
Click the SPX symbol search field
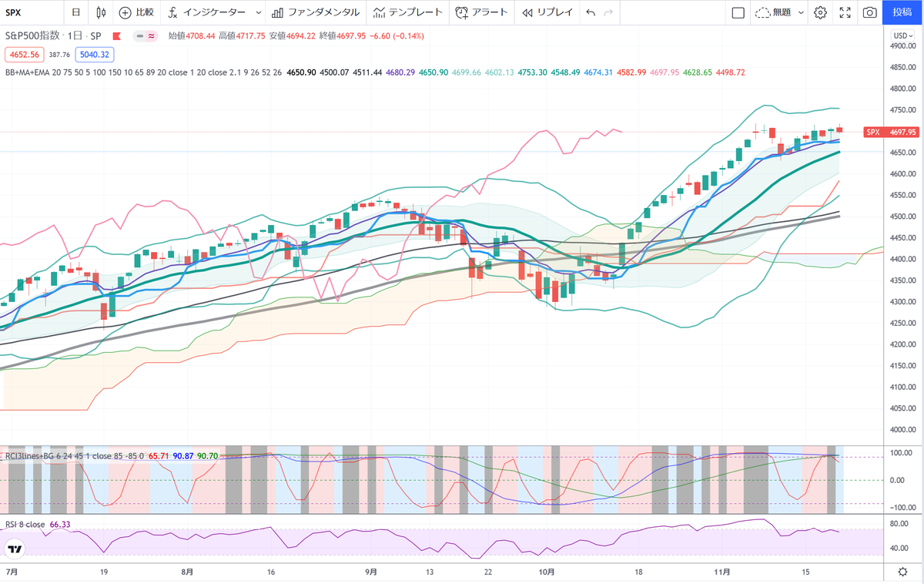click(31, 12)
